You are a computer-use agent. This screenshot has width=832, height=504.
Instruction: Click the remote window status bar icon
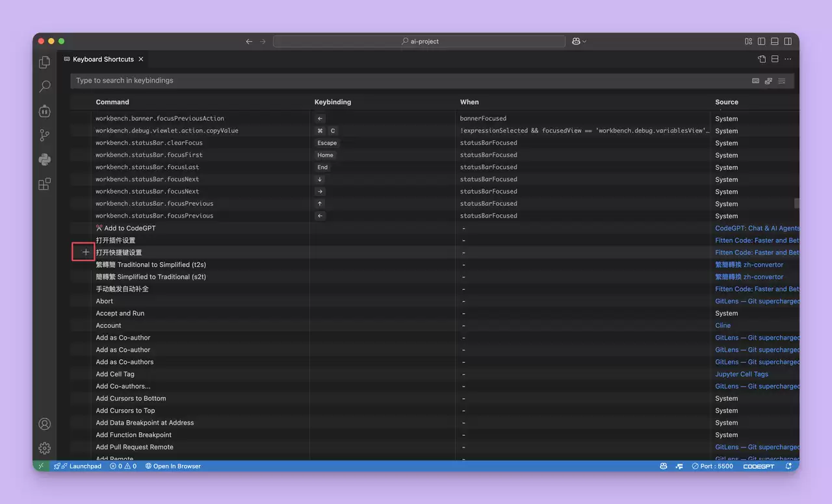coord(41,466)
